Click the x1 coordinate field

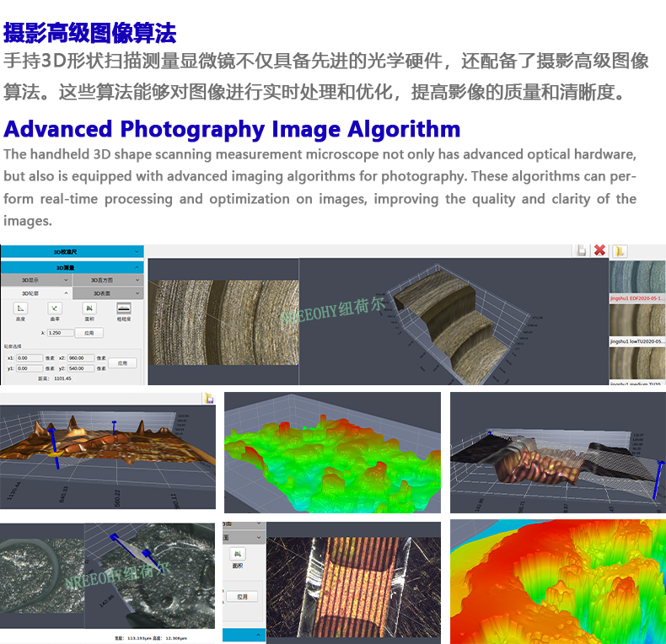(30, 357)
